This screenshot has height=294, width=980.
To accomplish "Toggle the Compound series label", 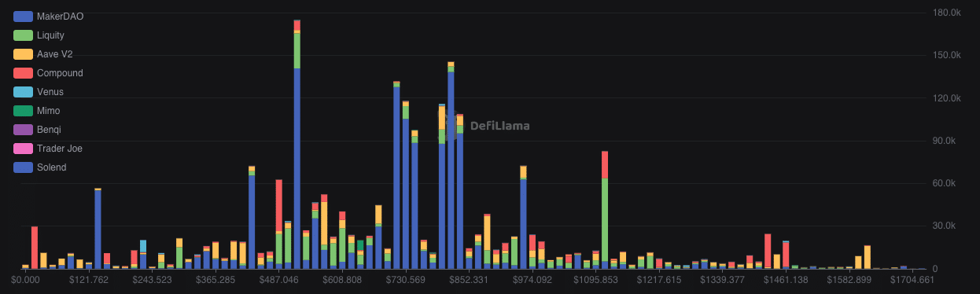I will point(60,73).
